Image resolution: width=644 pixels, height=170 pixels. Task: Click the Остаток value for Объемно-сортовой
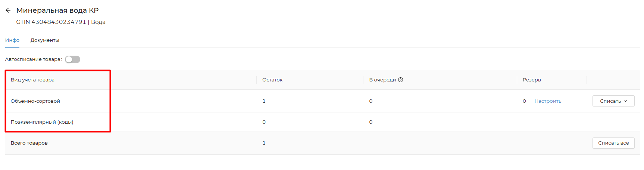tap(264, 101)
